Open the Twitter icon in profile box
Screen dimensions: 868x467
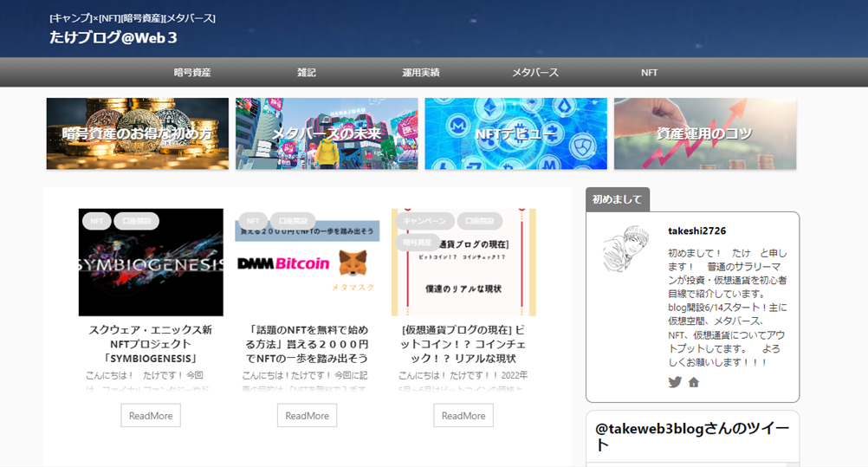click(x=675, y=382)
